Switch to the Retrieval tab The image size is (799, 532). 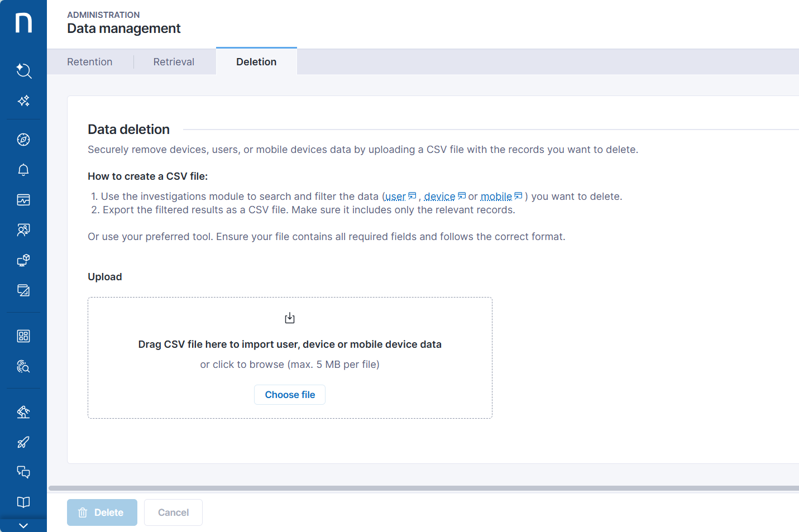pyautogui.click(x=174, y=62)
